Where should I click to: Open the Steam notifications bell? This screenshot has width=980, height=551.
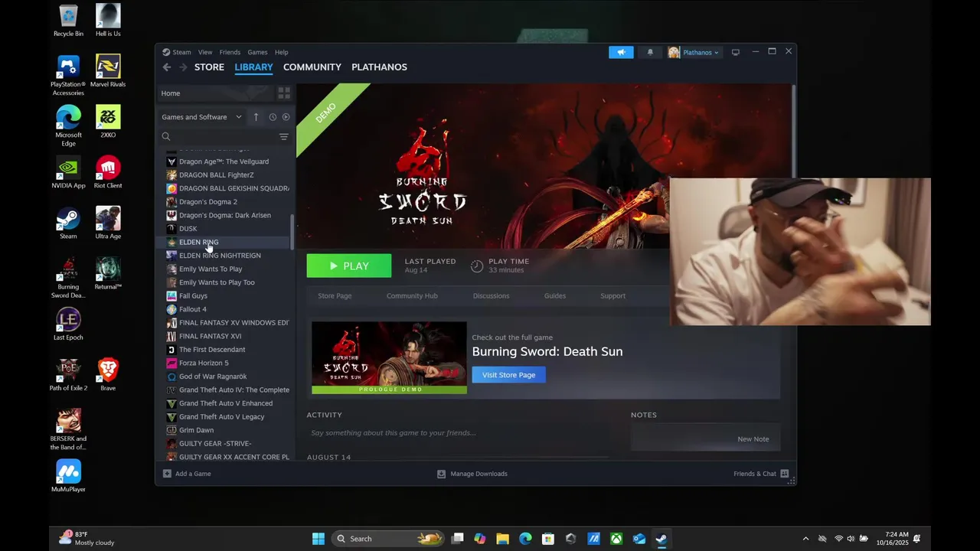click(650, 52)
